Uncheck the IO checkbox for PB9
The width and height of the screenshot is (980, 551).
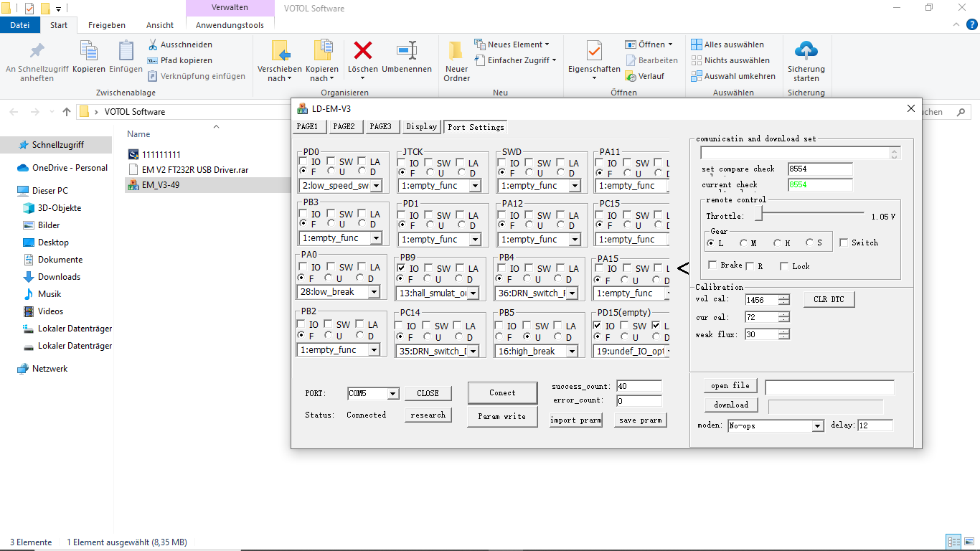pyautogui.click(x=402, y=268)
